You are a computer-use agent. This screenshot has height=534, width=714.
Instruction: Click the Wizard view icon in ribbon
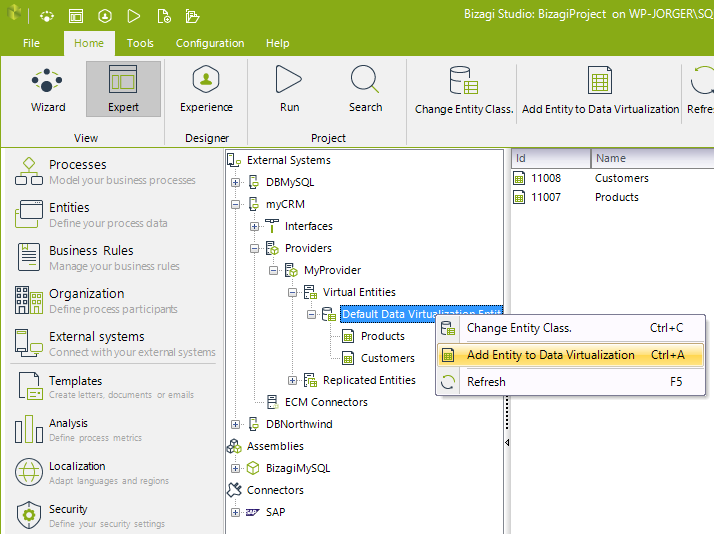(48, 90)
